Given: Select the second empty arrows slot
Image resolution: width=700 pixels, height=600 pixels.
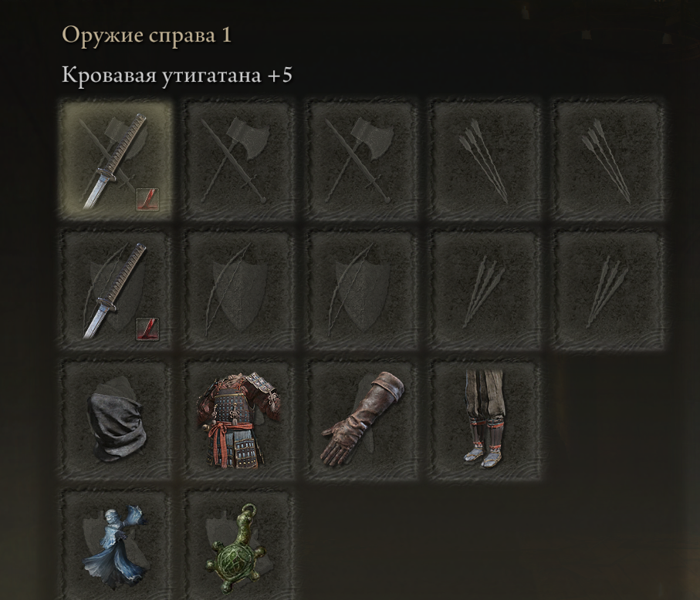Looking at the screenshot, I should (x=608, y=160).
